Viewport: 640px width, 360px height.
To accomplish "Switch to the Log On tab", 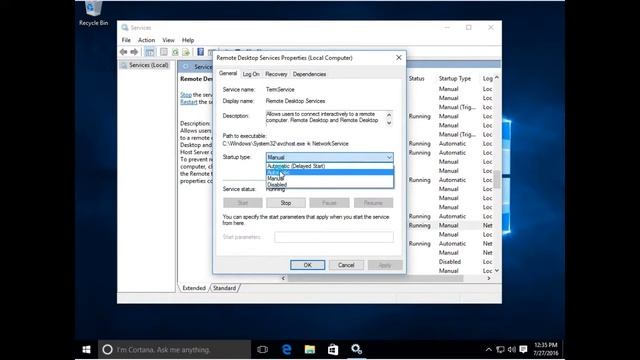I will (251, 74).
